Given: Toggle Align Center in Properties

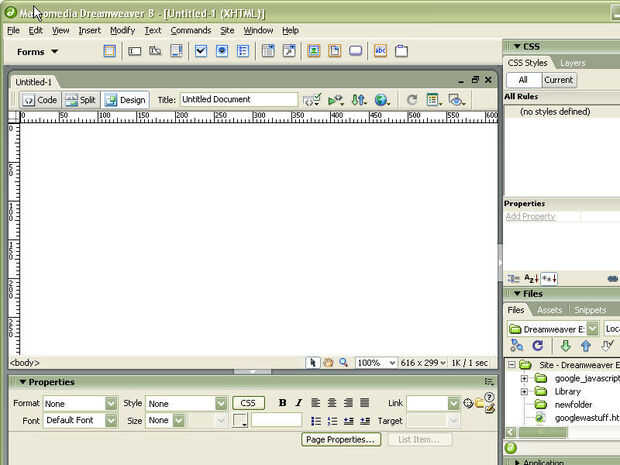Looking at the screenshot, I should [x=332, y=403].
